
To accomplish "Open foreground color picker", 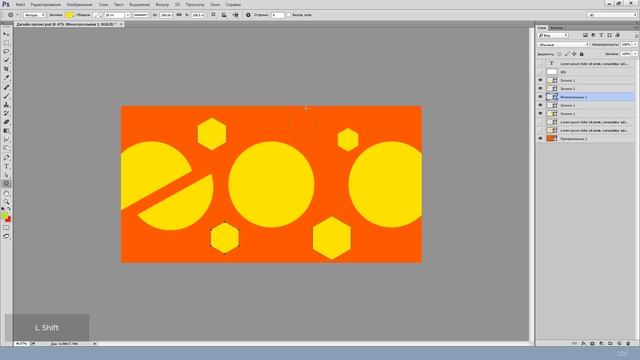I will (x=4, y=216).
